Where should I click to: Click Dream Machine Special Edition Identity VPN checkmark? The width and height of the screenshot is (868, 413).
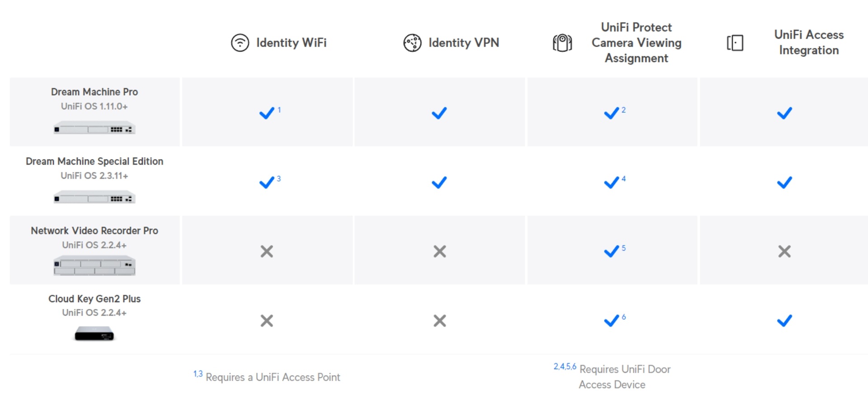(x=439, y=182)
